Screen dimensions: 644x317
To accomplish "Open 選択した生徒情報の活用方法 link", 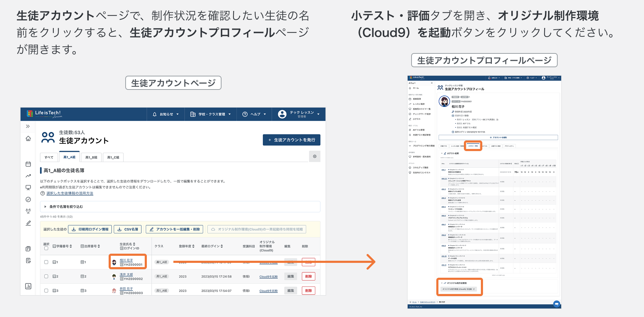I will pyautogui.click(x=70, y=194).
